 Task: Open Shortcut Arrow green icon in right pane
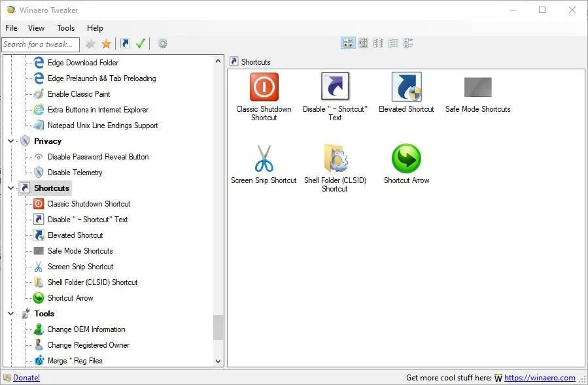point(407,158)
